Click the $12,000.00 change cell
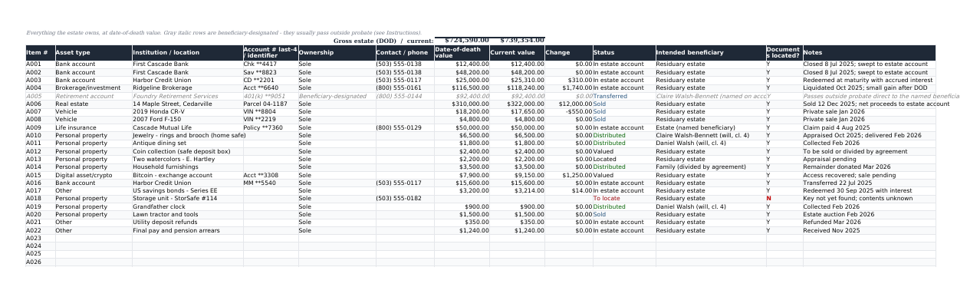Image resolution: width=980 pixels, height=287 pixels. pyautogui.click(x=568, y=104)
